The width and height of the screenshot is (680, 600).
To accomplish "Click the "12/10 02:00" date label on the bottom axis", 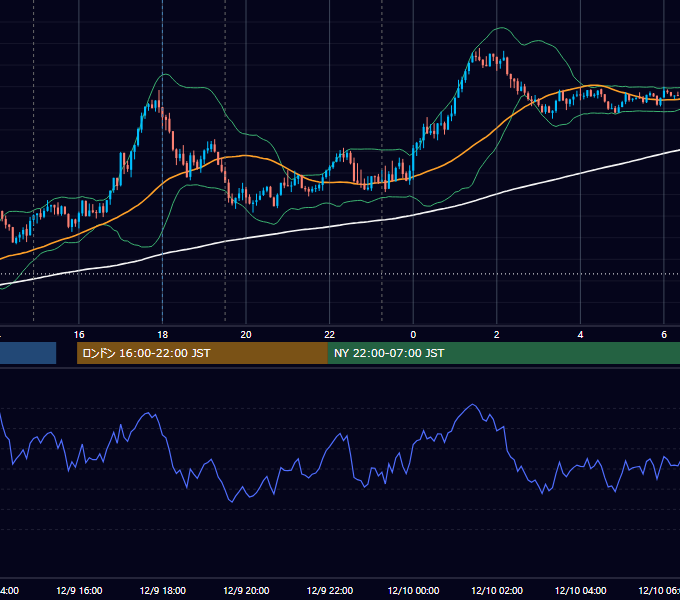I will [x=497, y=591].
